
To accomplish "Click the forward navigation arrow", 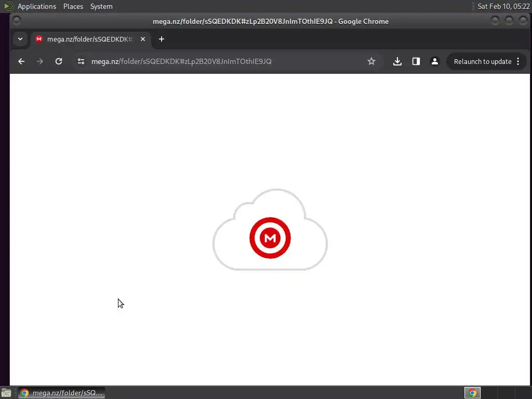I will 39,61.
